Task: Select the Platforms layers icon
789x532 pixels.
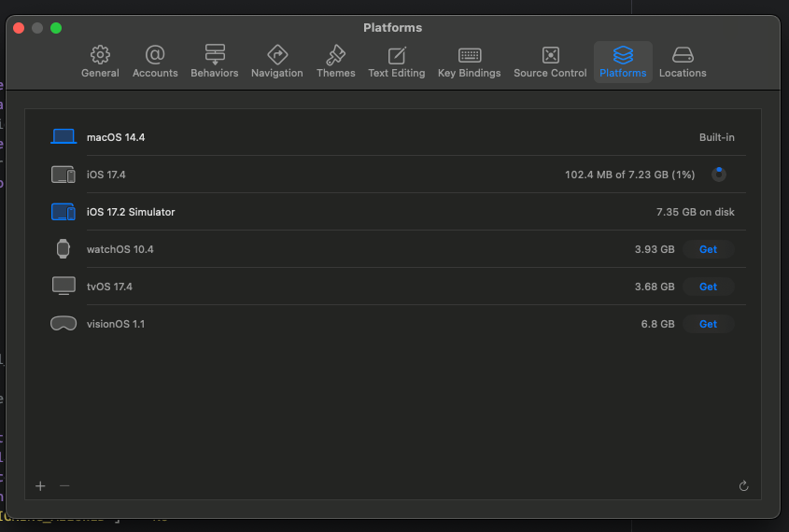Action: 623,55
